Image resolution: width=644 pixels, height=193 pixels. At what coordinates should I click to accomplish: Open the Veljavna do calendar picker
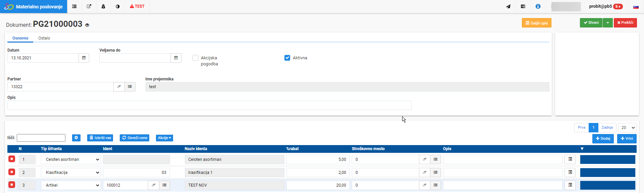pyautogui.click(x=176, y=58)
